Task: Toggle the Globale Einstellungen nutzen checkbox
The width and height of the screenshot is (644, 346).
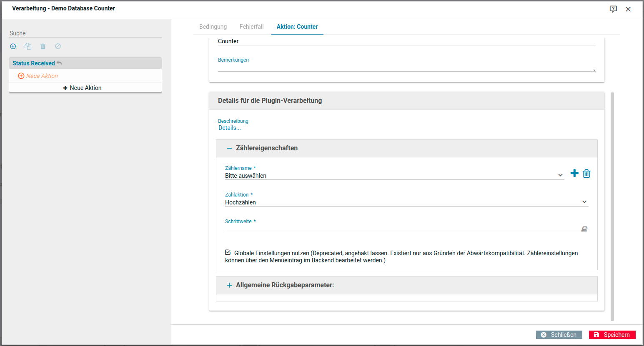Action: 228,252
